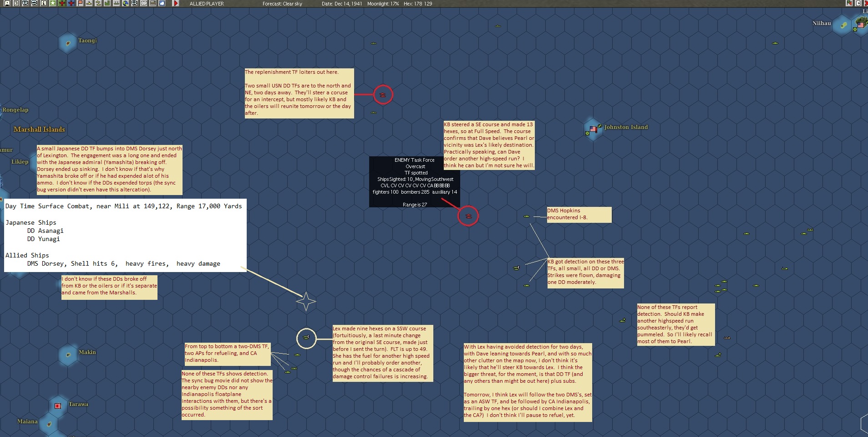Click the crosshair target toolbar icon
The width and height of the screenshot is (868, 437).
[135, 3]
